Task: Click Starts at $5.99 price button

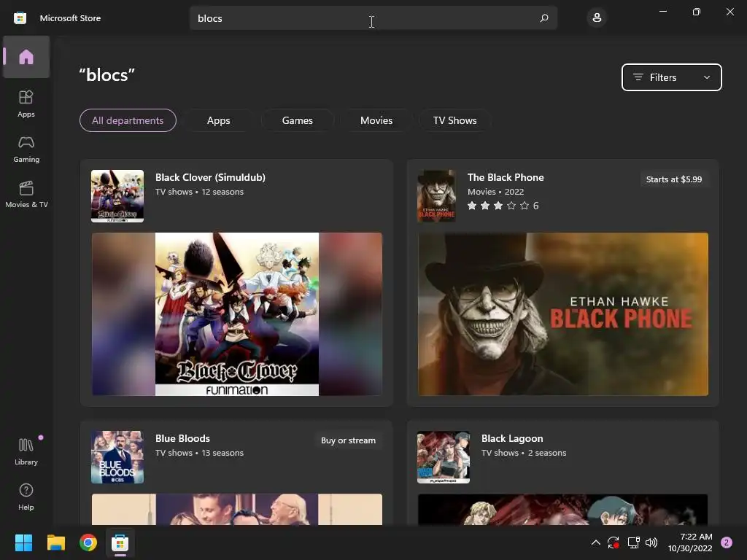Action: 673,179
